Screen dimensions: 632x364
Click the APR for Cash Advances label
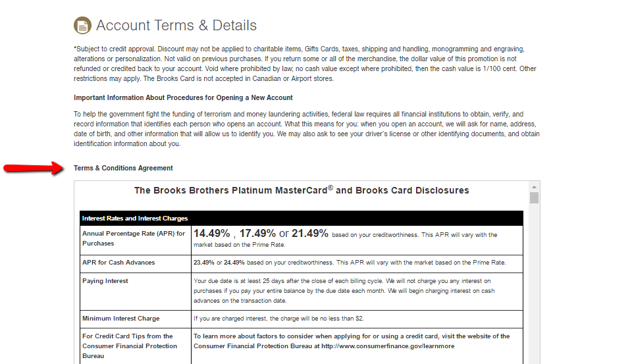pyautogui.click(x=118, y=263)
